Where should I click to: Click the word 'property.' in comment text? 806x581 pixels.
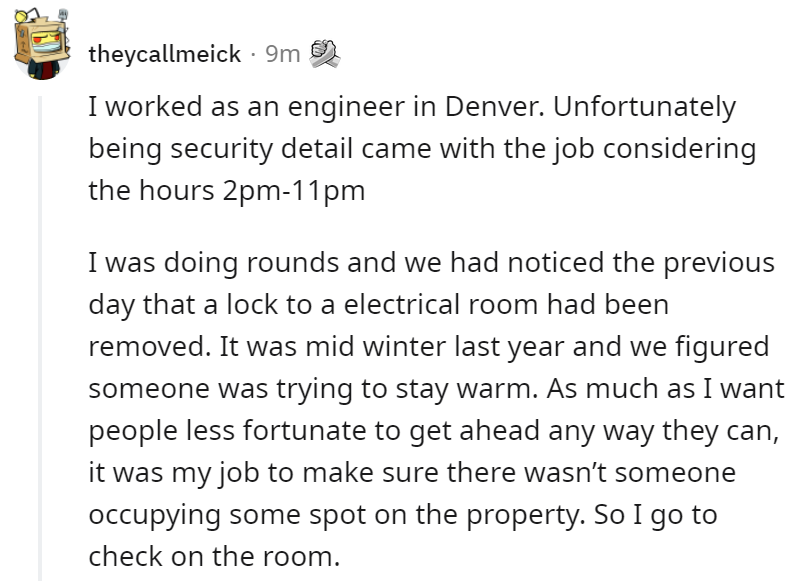point(525,515)
